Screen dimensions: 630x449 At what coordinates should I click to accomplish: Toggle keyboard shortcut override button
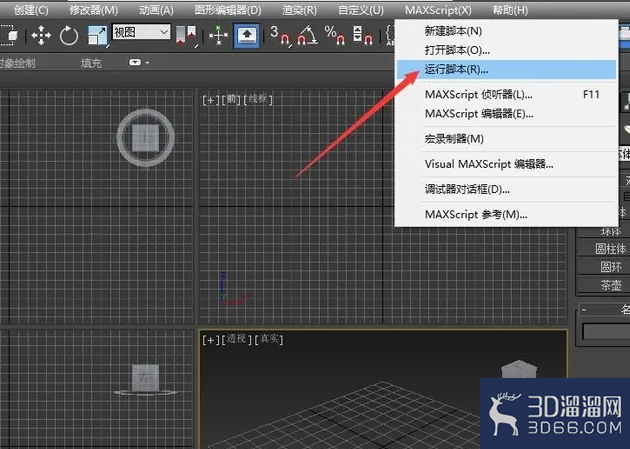pyautogui.click(x=247, y=35)
